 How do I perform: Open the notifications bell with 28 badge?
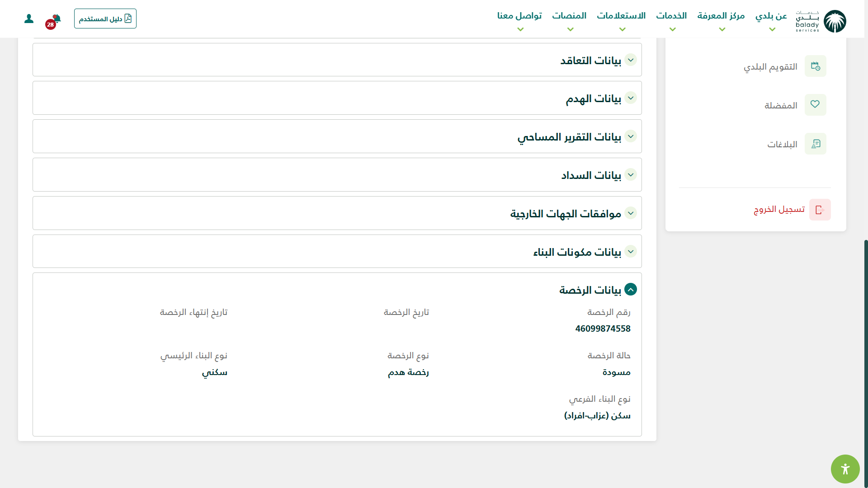57,19
